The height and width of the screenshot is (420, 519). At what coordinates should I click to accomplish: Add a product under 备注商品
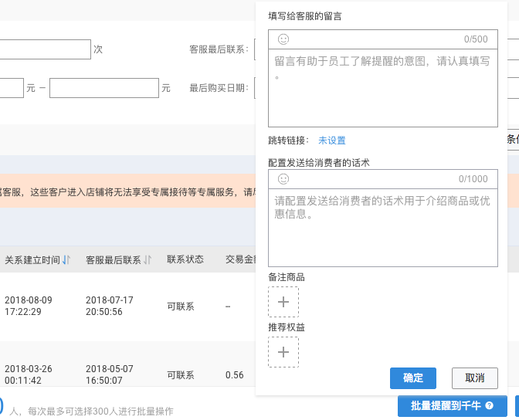[283, 302]
